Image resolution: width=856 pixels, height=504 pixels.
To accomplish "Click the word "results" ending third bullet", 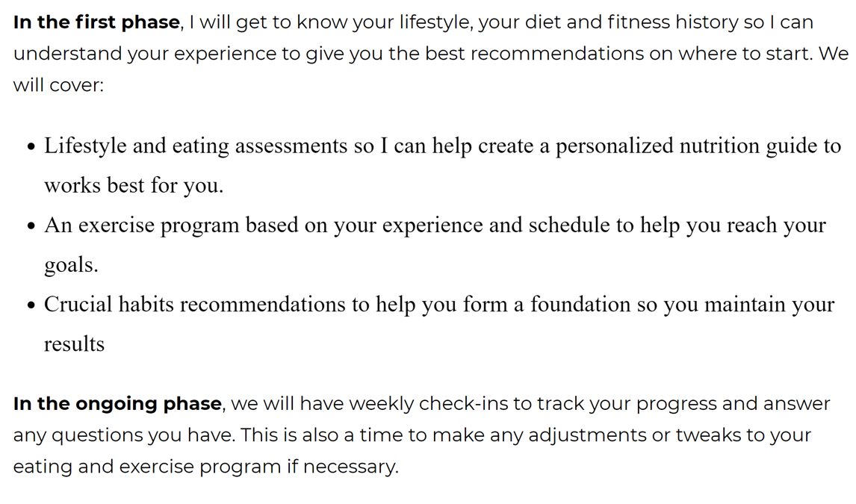I will pos(74,344).
